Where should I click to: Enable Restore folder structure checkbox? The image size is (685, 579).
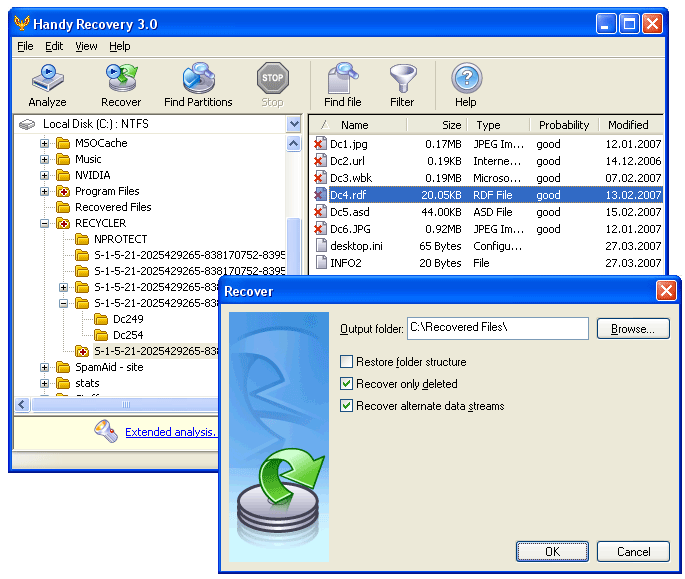[x=346, y=362]
